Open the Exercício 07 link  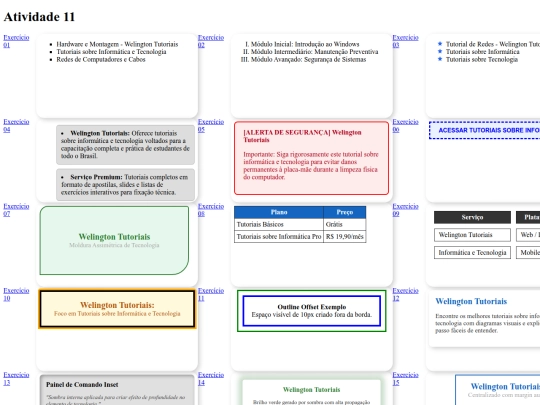tap(16, 210)
